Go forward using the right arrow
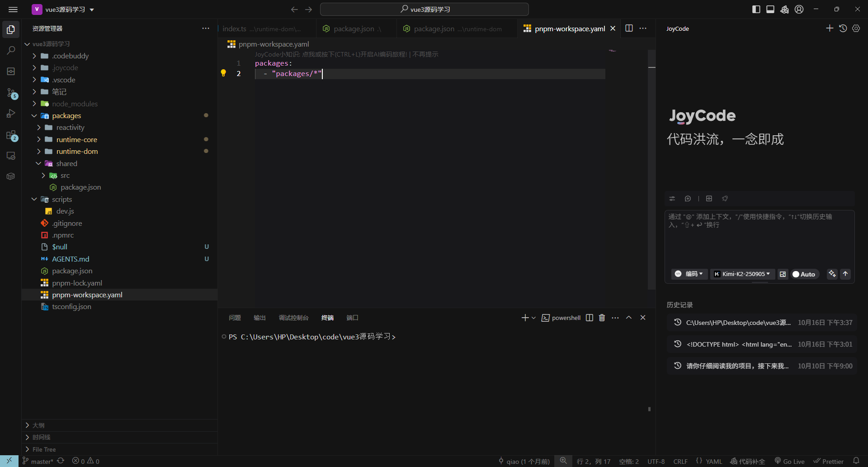Image resolution: width=868 pixels, height=467 pixels. (x=309, y=10)
